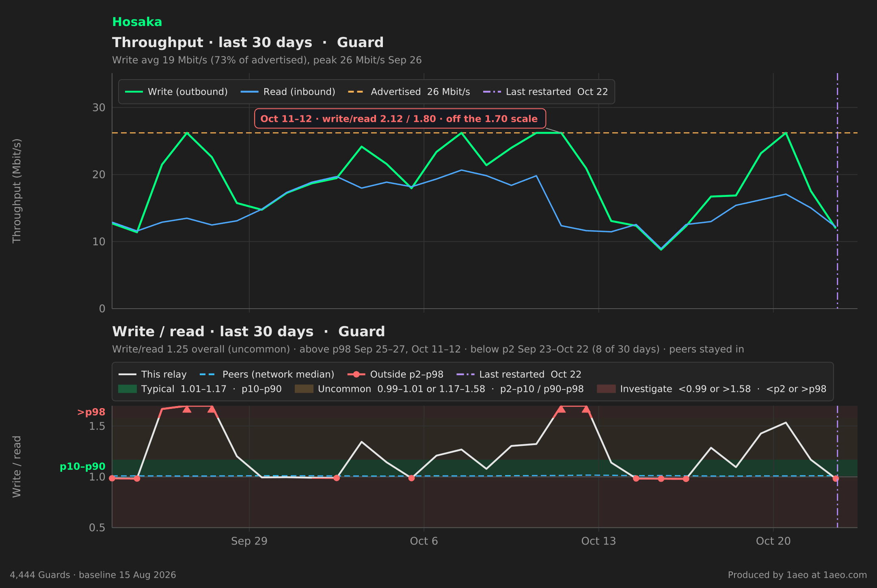The height and width of the screenshot is (588, 877).
Task: Click the 0.5 tick on ratio axis
Action: 97,527
